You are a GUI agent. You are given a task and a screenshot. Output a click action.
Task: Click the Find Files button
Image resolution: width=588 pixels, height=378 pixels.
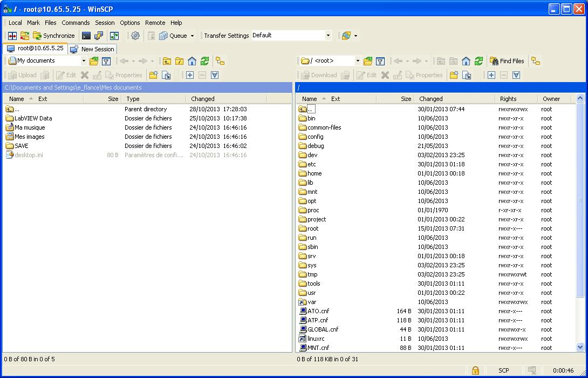[x=508, y=61]
